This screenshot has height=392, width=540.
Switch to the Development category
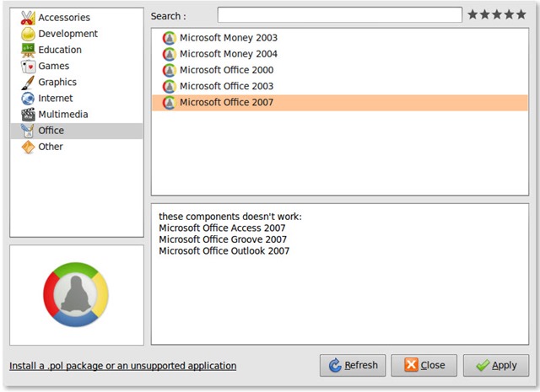pyautogui.click(x=67, y=34)
